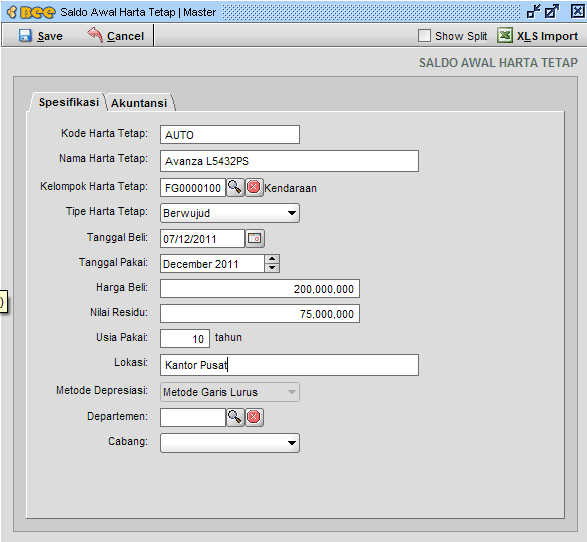Enable the Show Split checkbox
587x542 pixels.
click(424, 36)
